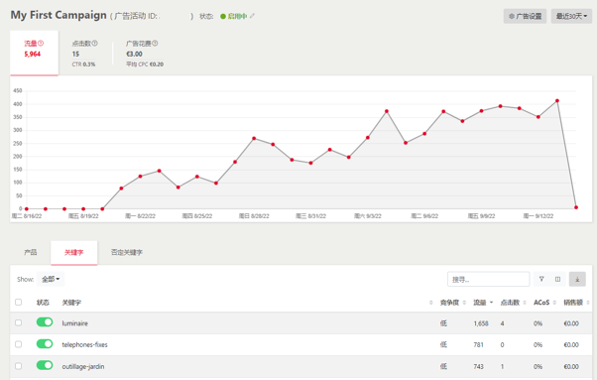
Task: Click the 781 traffic value cell
Action: (x=479, y=345)
